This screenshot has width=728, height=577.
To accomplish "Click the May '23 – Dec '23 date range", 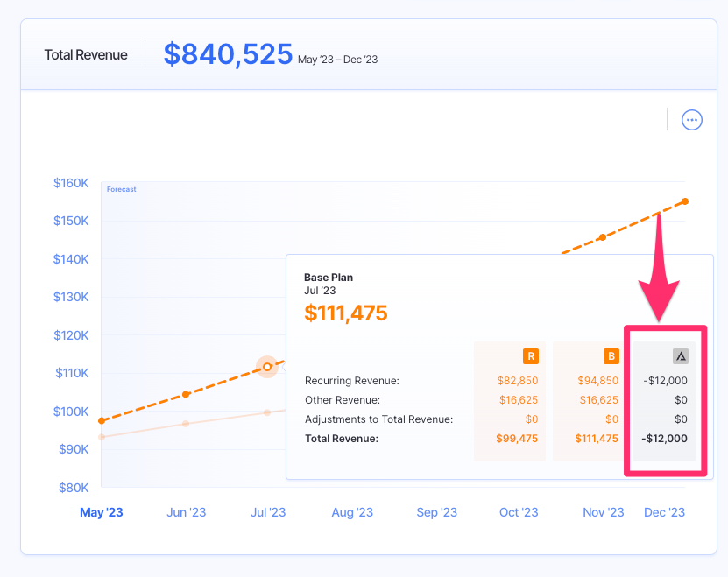I will pyautogui.click(x=337, y=60).
